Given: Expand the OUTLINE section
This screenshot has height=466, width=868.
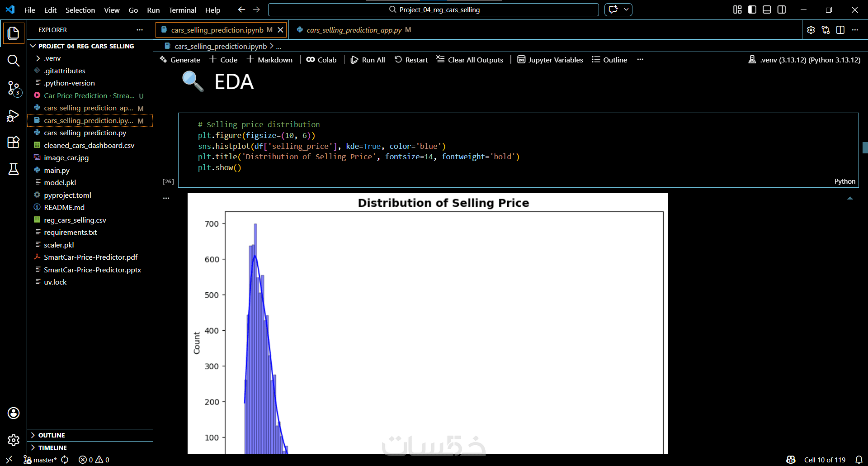Looking at the screenshot, I should click(52, 435).
